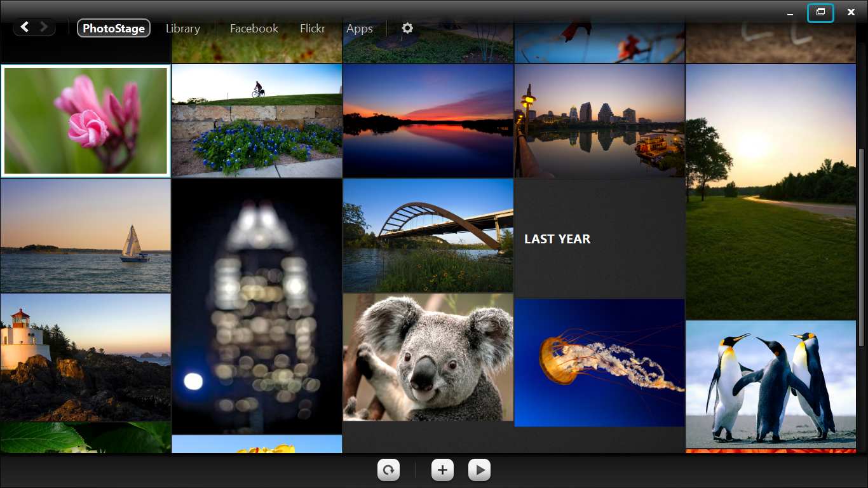Open the Library tab

coord(182,29)
